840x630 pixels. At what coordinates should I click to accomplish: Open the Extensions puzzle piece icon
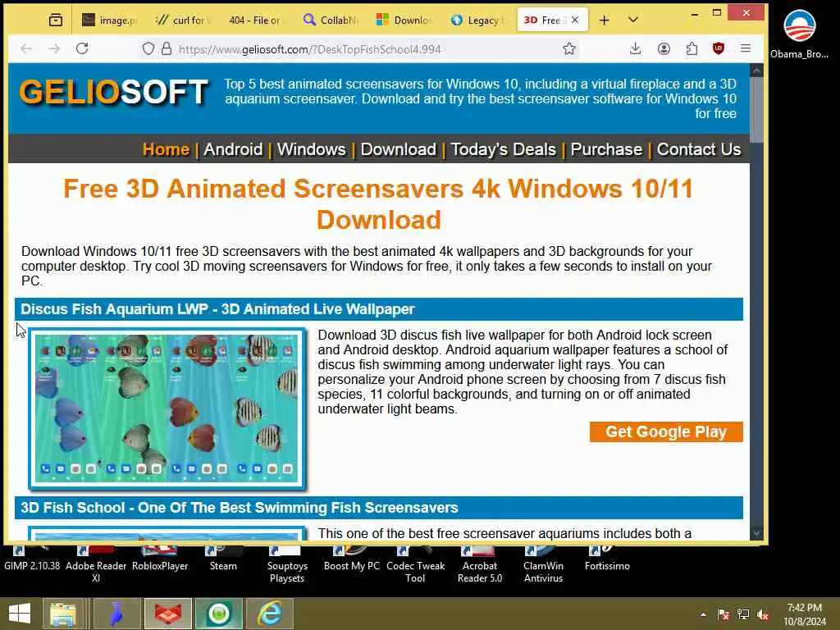tap(692, 48)
